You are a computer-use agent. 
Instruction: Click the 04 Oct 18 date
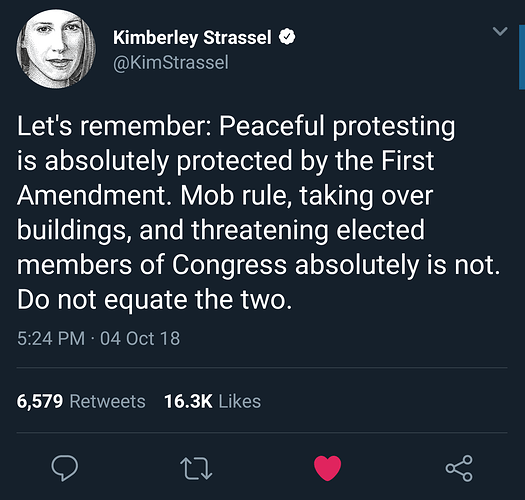click(140, 338)
